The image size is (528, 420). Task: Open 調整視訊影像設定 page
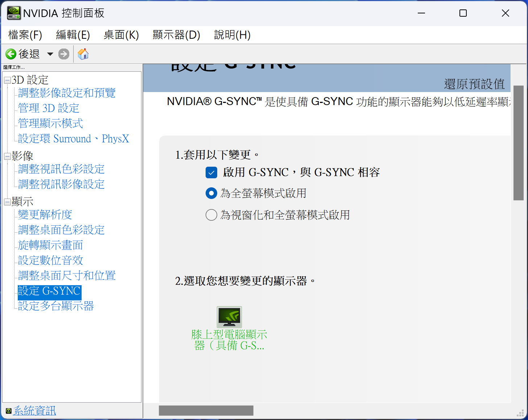(61, 184)
